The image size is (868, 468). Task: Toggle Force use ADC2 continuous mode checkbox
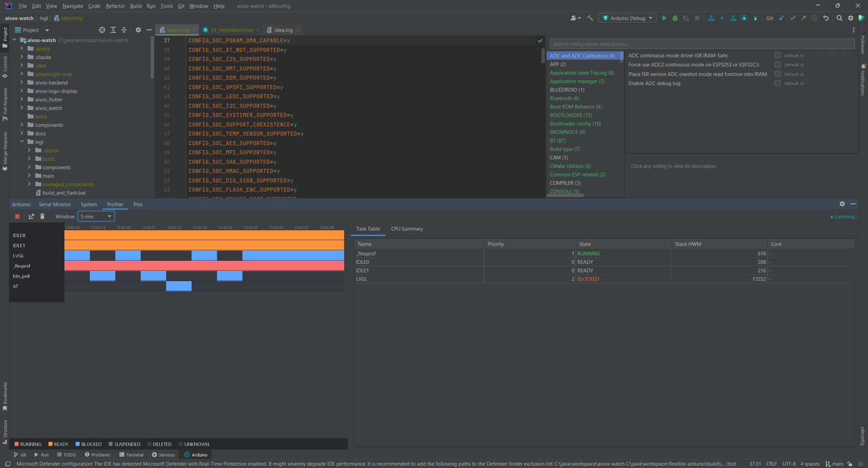tap(777, 64)
